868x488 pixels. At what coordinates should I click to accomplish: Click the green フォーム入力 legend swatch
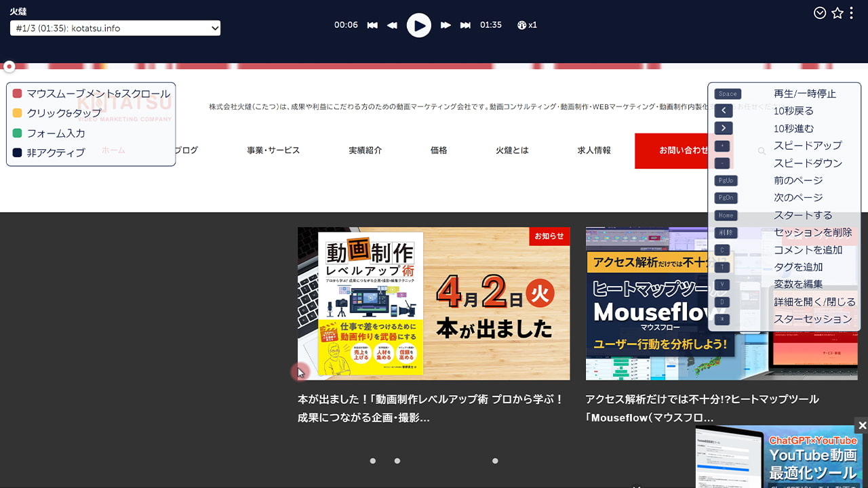18,133
